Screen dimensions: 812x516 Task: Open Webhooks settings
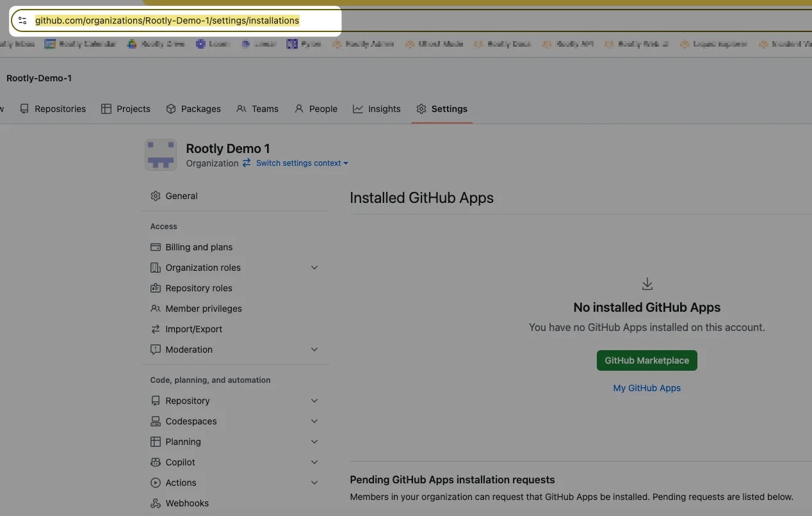point(234,503)
